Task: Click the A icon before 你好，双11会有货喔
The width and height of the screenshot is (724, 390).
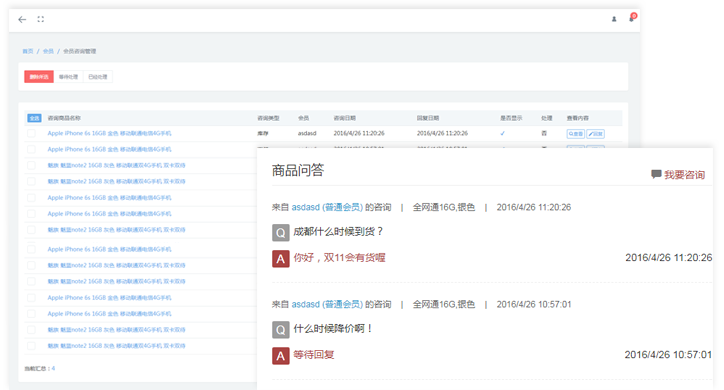Action: click(281, 259)
